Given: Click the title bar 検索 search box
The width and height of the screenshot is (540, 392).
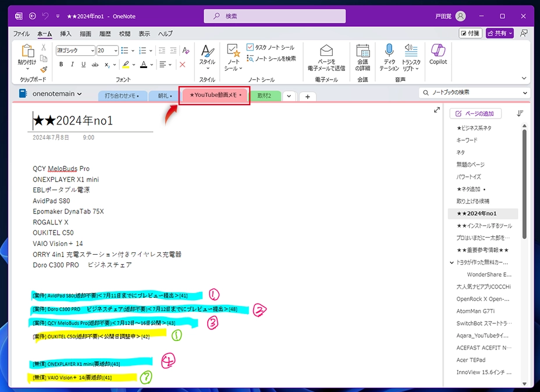Looking at the screenshot, I should (275, 16).
